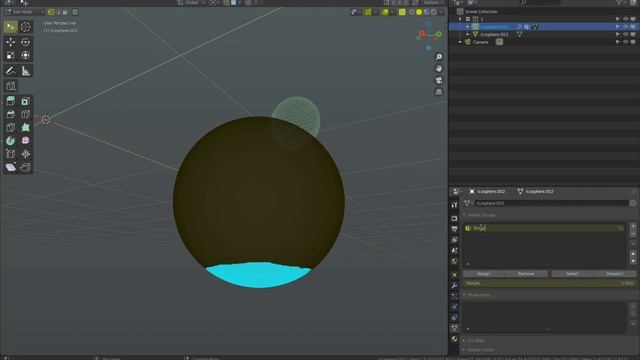Expand the Icosphere.003 outliner row
This screenshot has height=360, width=640.
point(468,34)
